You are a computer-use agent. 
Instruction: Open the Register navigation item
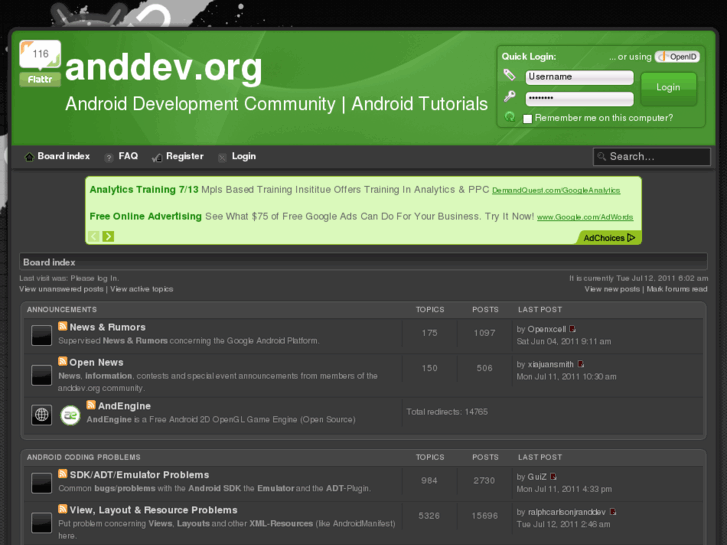click(185, 156)
